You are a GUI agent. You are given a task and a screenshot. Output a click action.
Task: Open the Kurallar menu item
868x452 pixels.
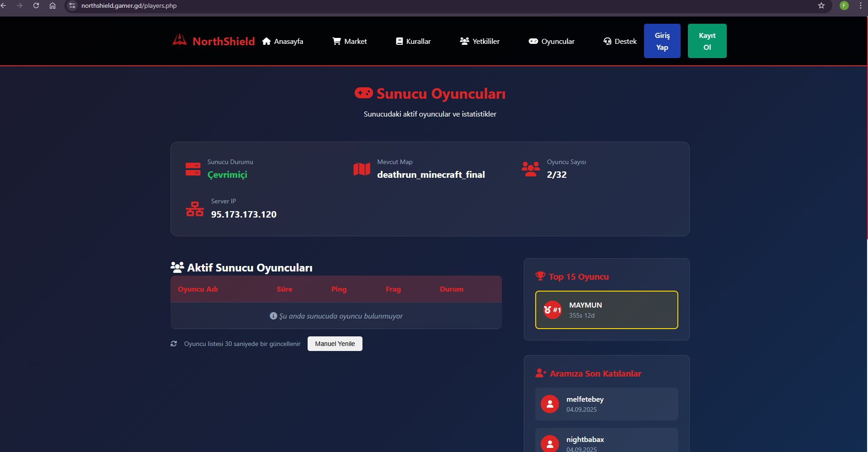pyautogui.click(x=413, y=41)
